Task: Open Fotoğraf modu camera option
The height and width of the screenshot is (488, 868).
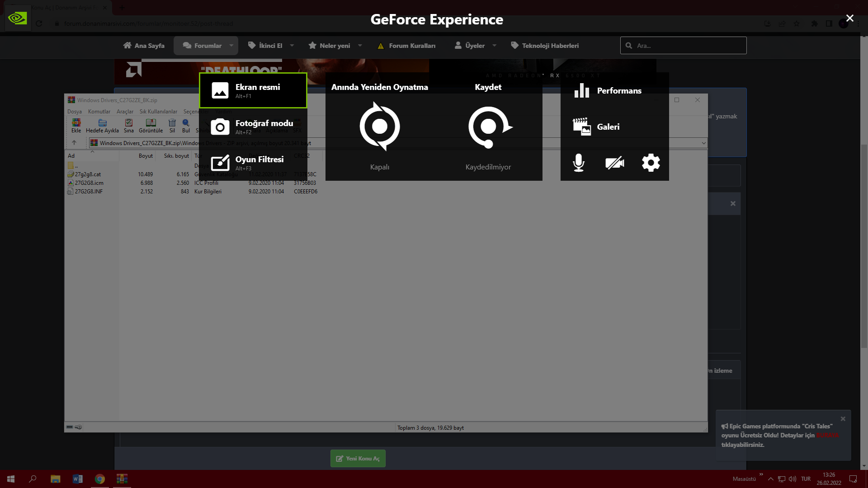Action: [253, 127]
